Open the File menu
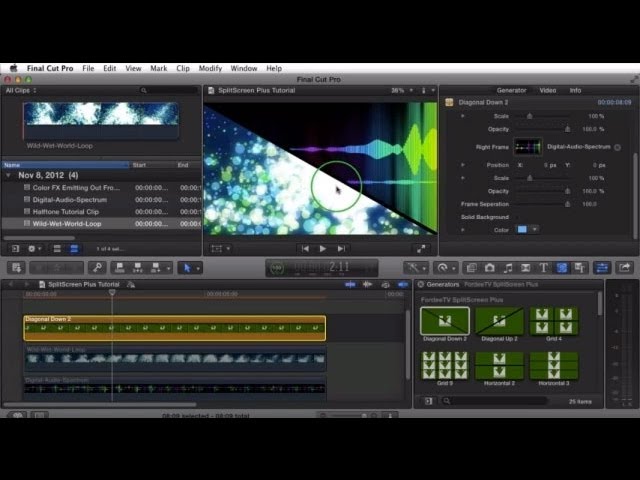Viewport: 640px width, 480px height. [88, 68]
